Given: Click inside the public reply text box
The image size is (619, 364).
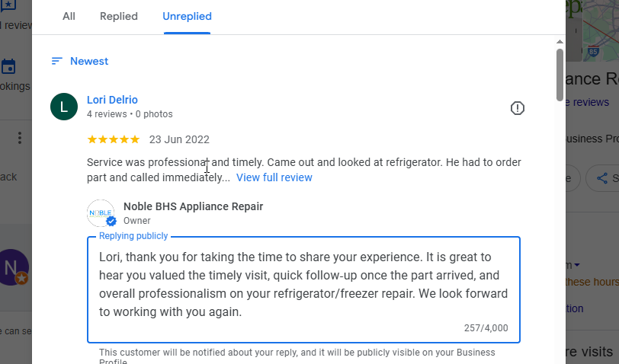Looking at the screenshot, I should pyautogui.click(x=303, y=284).
